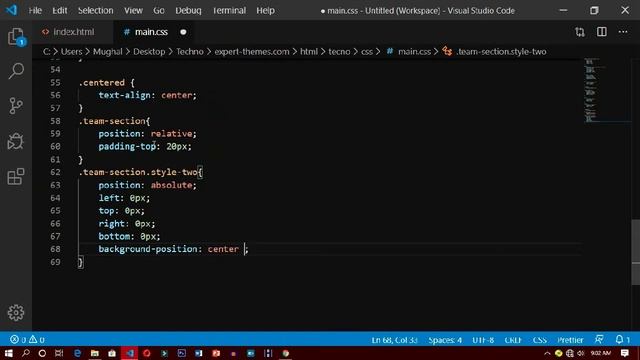Image resolution: width=640 pixels, height=360 pixels.
Task: Open the Photoshop taskbar icon
Action: click(182, 353)
